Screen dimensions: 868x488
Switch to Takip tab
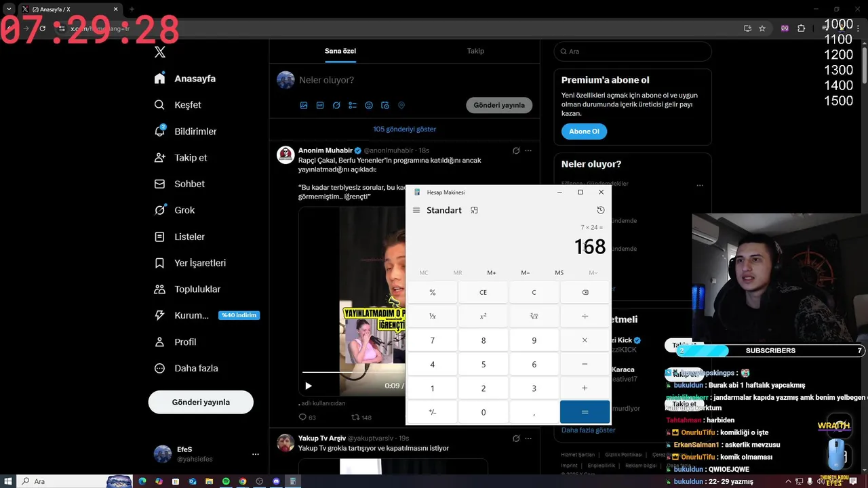coord(475,51)
